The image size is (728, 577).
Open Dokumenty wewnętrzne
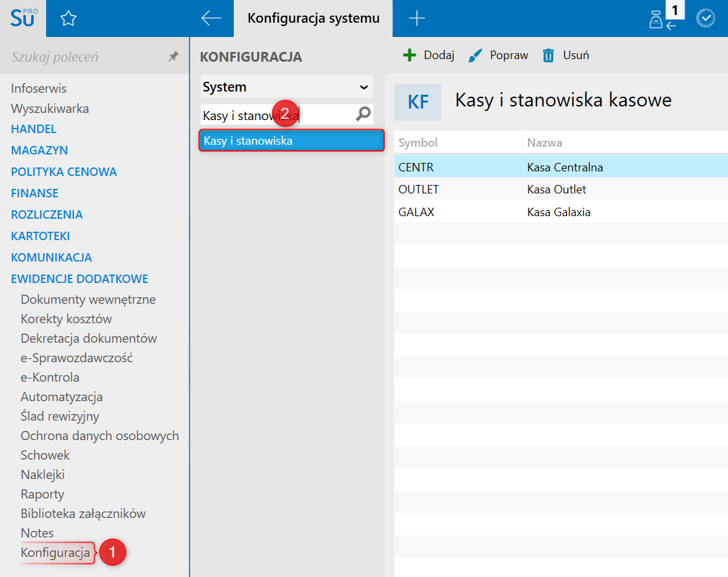tap(88, 299)
